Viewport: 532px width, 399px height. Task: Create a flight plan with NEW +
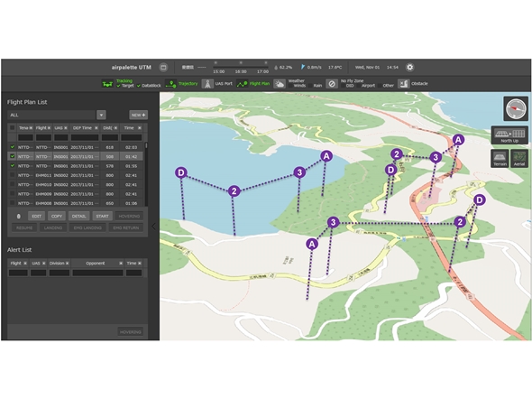(x=139, y=116)
